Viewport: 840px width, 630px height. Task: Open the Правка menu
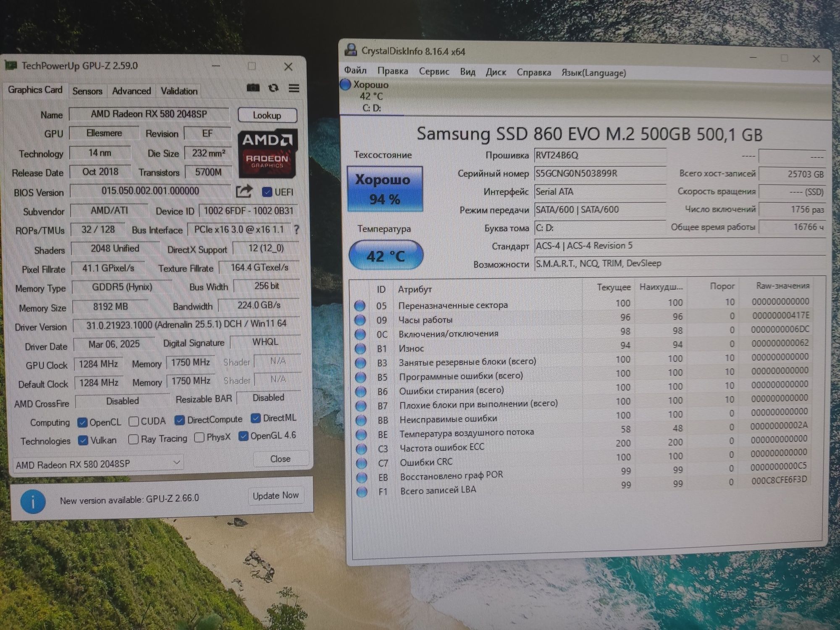click(x=393, y=71)
